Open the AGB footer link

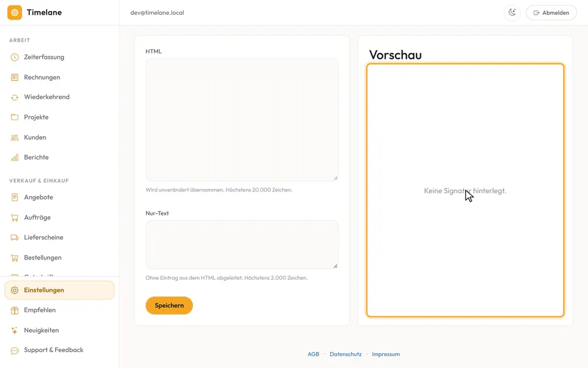(314, 354)
